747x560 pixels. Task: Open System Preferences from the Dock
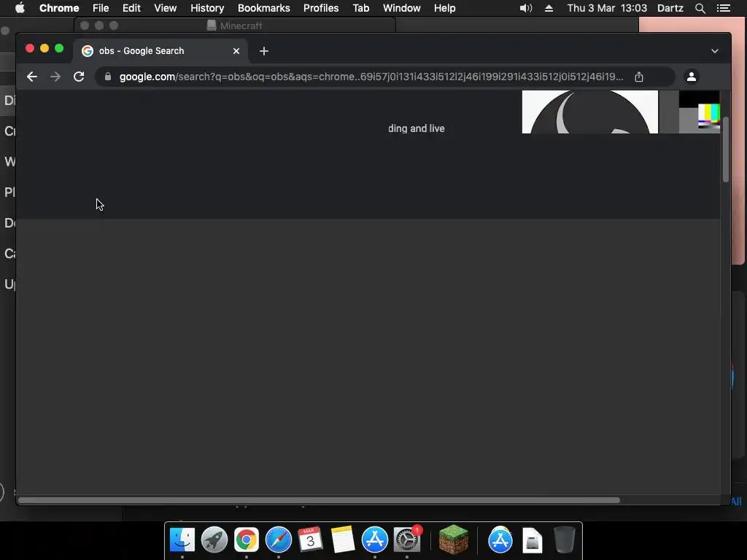pyautogui.click(x=407, y=540)
